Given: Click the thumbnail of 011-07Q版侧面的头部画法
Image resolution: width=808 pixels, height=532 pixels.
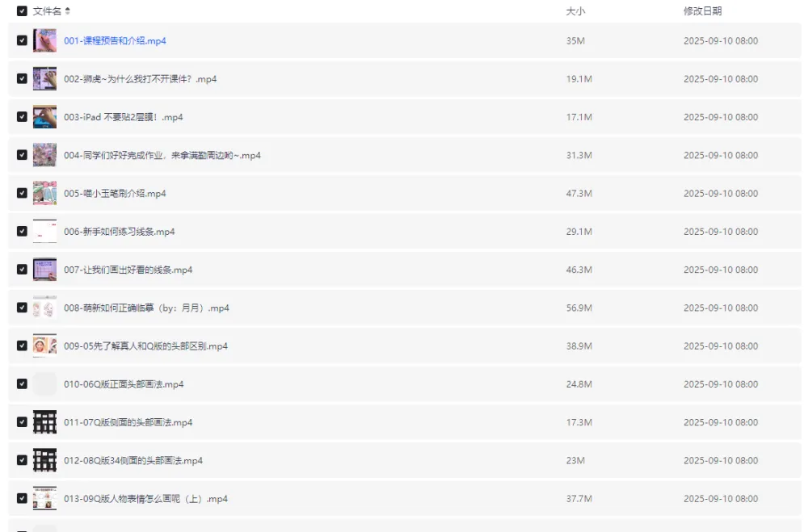Looking at the screenshot, I should click(x=44, y=422).
